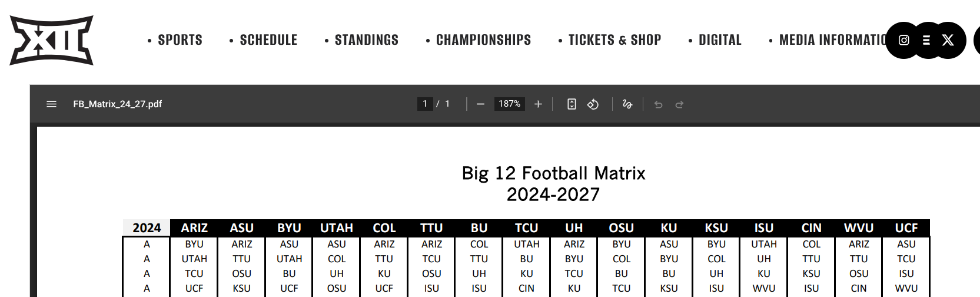980x297 pixels.
Task: Click the undo arrow in PDF toolbar
Action: coord(659,104)
